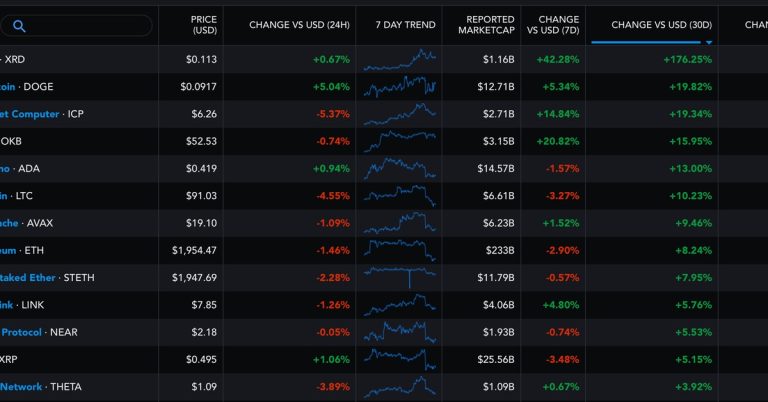Viewport: 768px width, 402px height.
Task: Click the sort arrow under 30D column
Action: 709,43
